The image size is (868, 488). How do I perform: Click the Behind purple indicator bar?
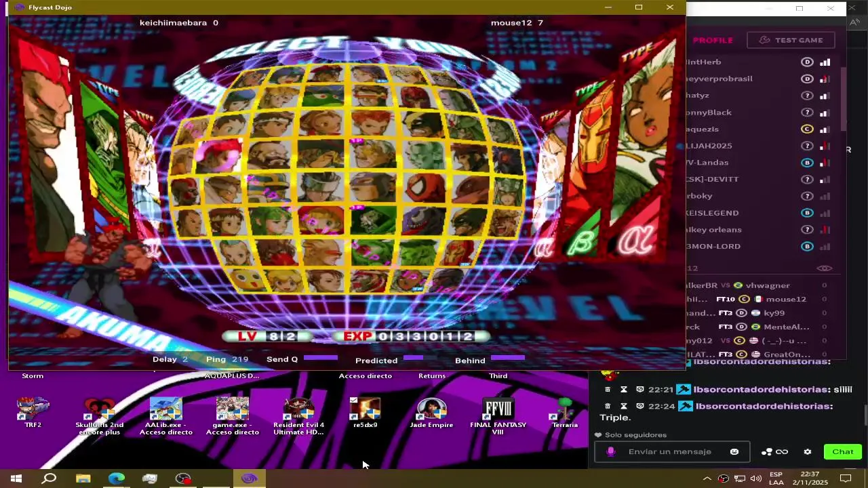(x=508, y=357)
